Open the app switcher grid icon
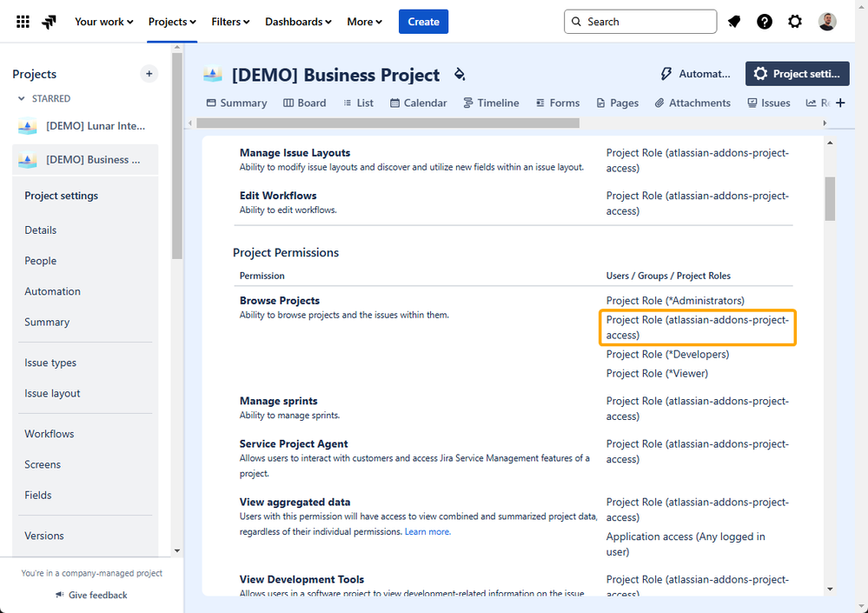This screenshot has width=868, height=613. (23, 22)
